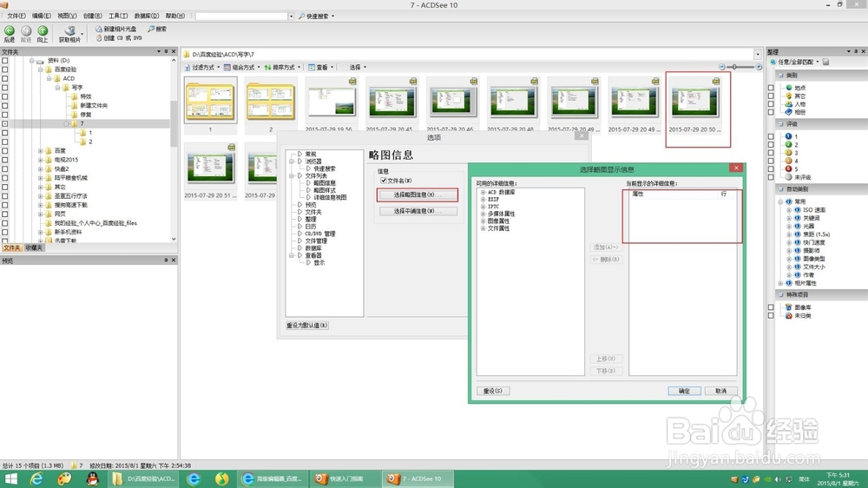Expand the ACD 数据库 tree node
The image size is (868, 488).
(x=483, y=192)
